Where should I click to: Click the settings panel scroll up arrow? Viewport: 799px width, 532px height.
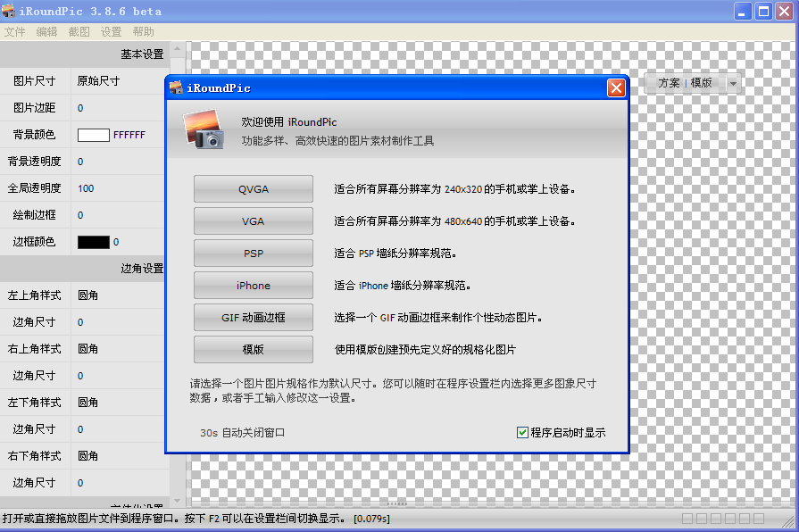point(178,49)
